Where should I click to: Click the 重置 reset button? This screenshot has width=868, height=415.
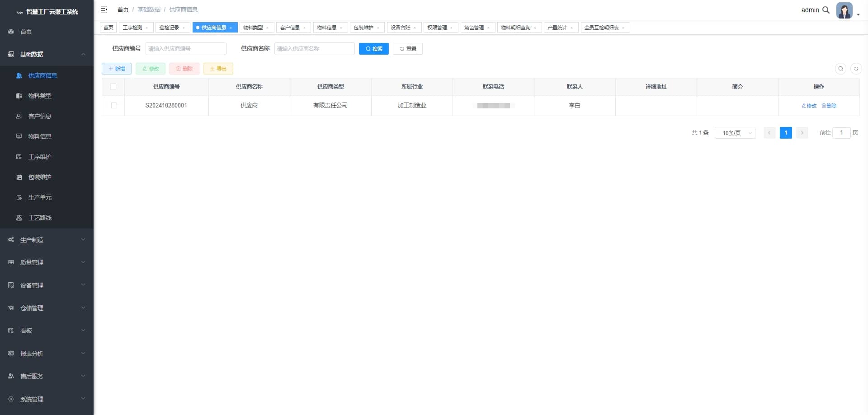tap(408, 49)
